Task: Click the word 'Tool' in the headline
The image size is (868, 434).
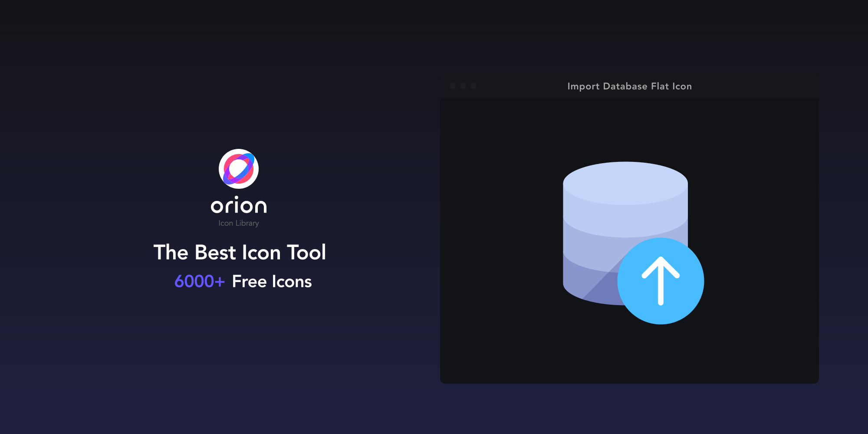Action: pos(306,253)
